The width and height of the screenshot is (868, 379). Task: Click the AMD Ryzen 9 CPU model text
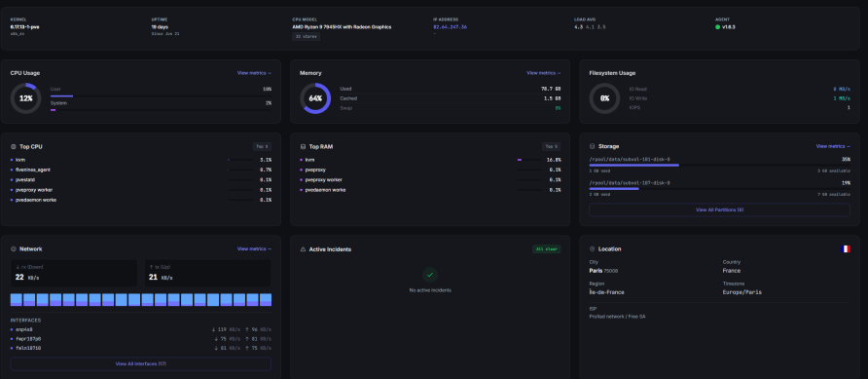pos(342,26)
